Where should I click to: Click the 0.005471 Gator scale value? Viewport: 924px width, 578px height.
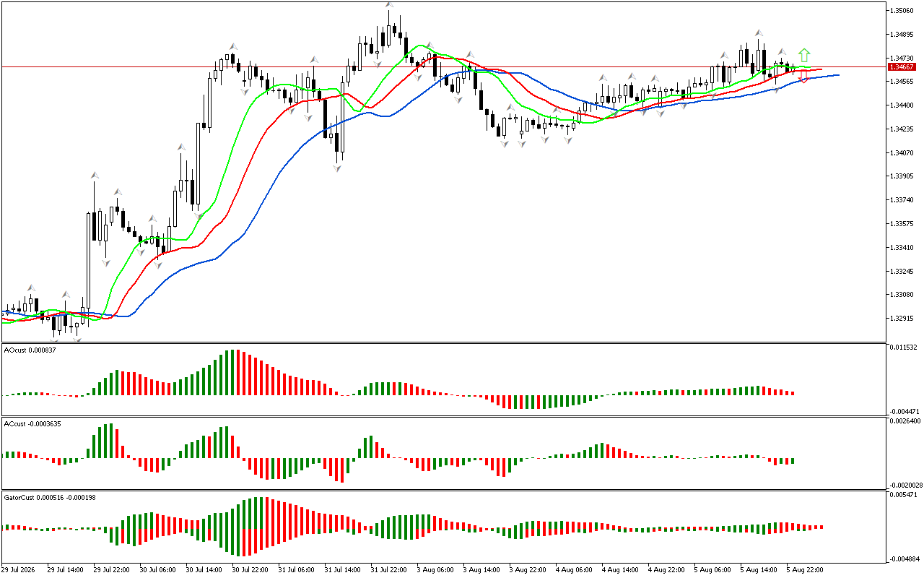click(x=905, y=495)
